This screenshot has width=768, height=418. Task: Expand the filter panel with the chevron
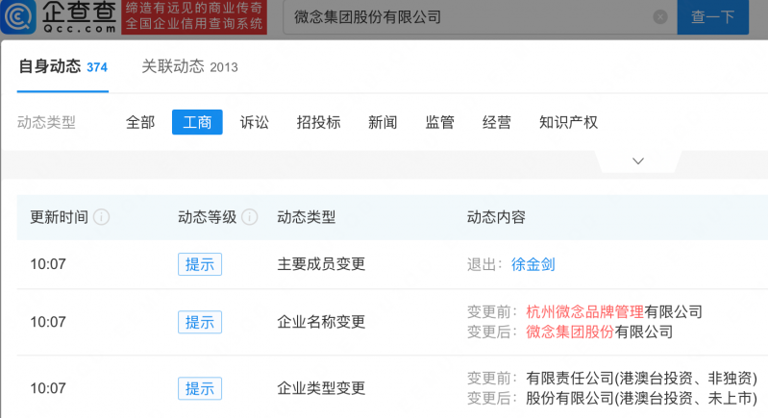(638, 161)
